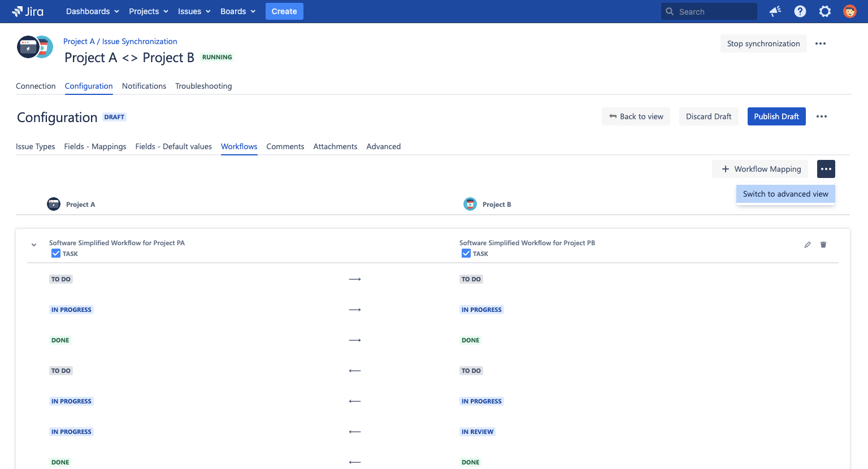The image size is (868, 469).
Task: Open your profile avatar menu
Action: tap(849, 11)
